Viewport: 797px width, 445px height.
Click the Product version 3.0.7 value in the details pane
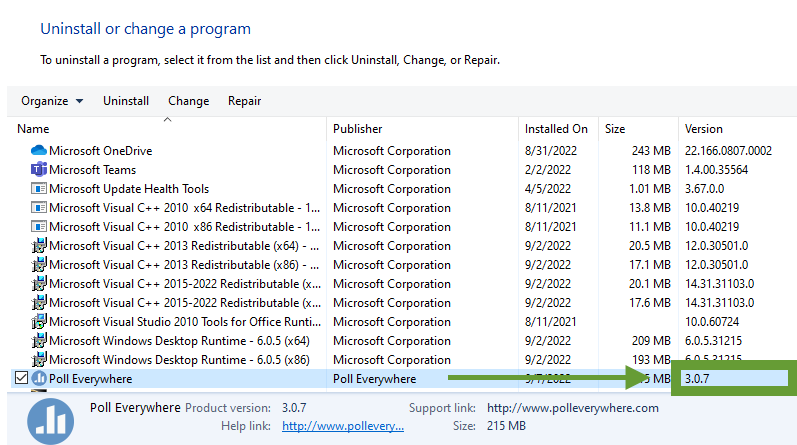tap(294, 408)
